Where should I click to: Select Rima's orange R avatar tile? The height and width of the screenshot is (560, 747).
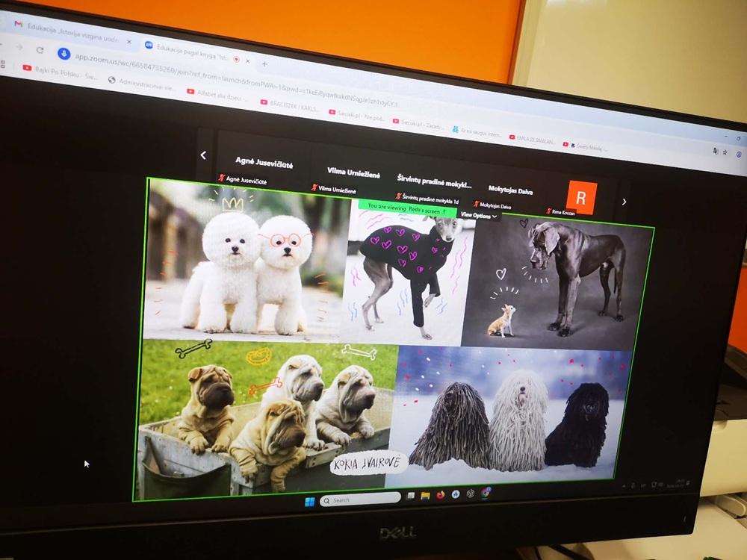pos(580,198)
